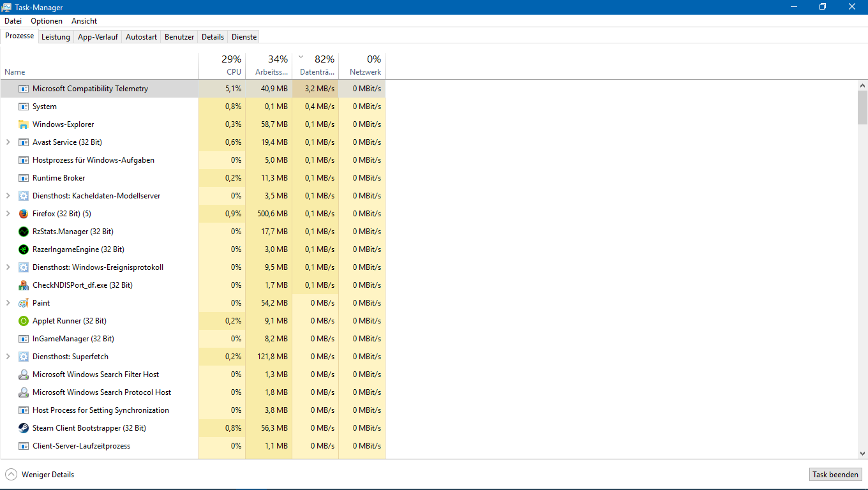Click the Kacheldaten-Modellserver gear icon
The height and width of the screenshot is (490, 868).
click(24, 196)
